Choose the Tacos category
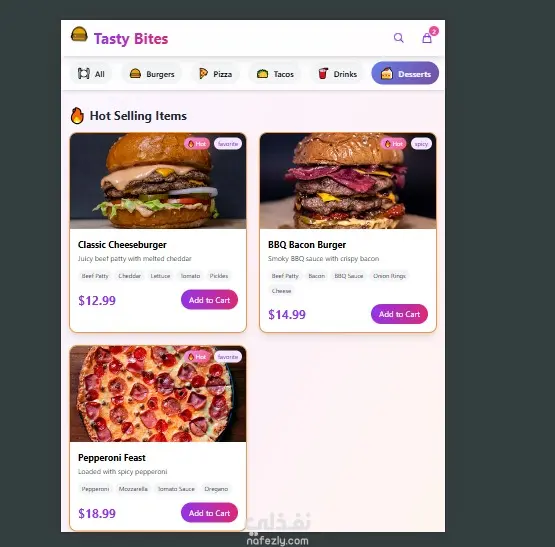The height and width of the screenshot is (547, 555). click(275, 74)
